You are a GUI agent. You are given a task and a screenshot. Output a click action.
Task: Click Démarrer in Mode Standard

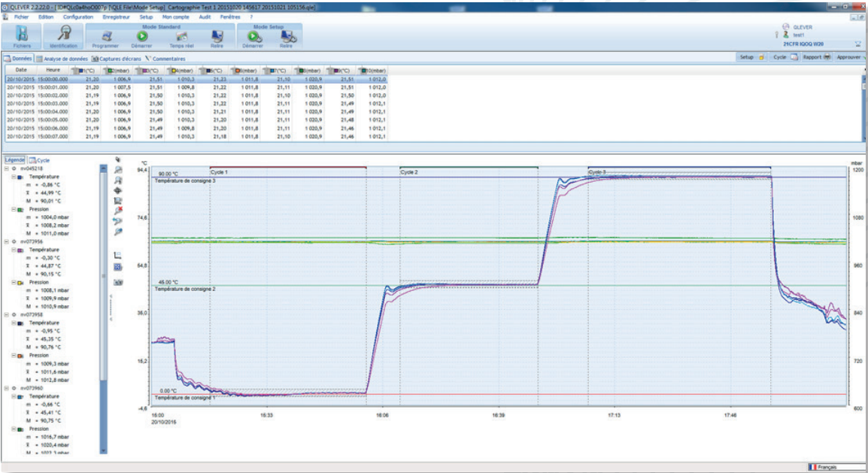click(x=141, y=37)
